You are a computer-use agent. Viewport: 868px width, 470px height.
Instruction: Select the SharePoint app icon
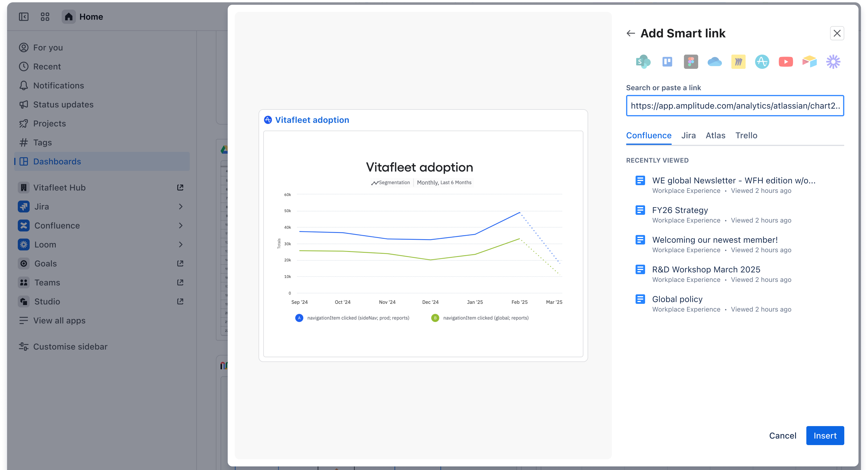[x=643, y=62]
